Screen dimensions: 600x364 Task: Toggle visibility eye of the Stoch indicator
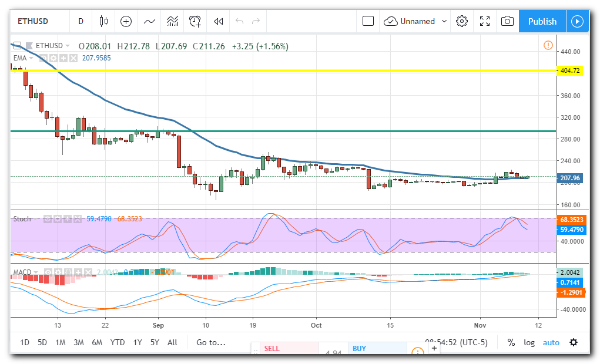tap(48, 219)
